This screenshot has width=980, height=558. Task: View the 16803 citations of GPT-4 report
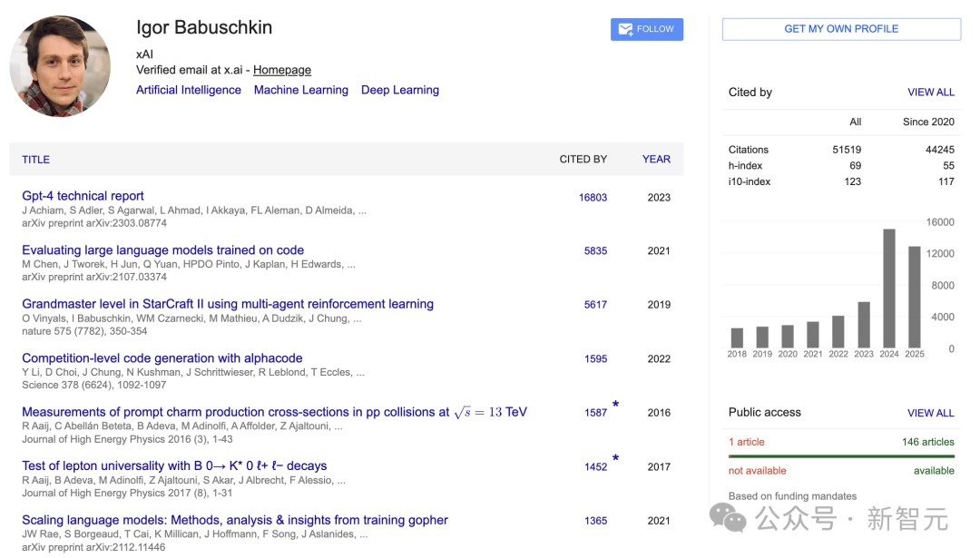(x=593, y=198)
